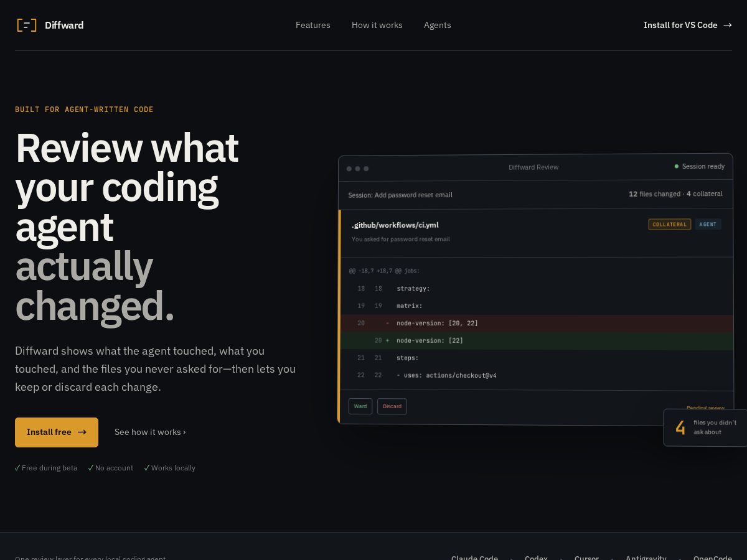Click diff hunk header @@ -18,7 +18,7
747x560 pixels.
coord(384,271)
